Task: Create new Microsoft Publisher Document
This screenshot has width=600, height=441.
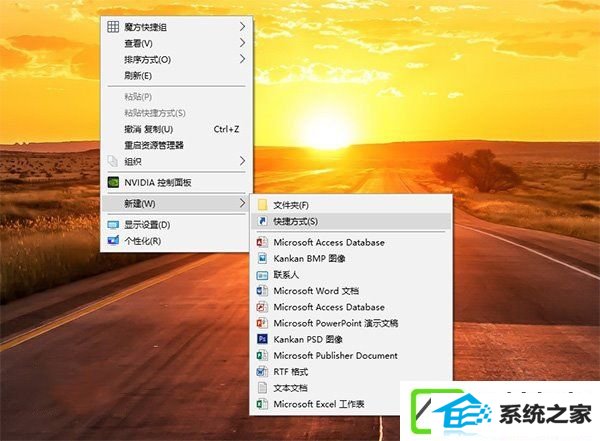Action: click(351, 356)
